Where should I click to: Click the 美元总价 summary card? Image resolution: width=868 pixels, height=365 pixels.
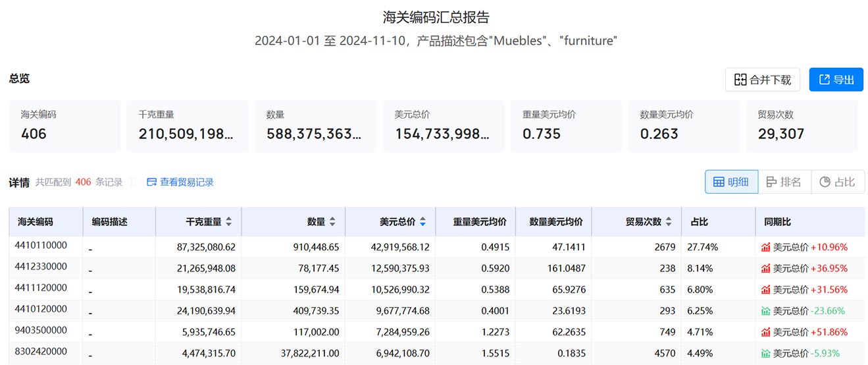point(444,126)
